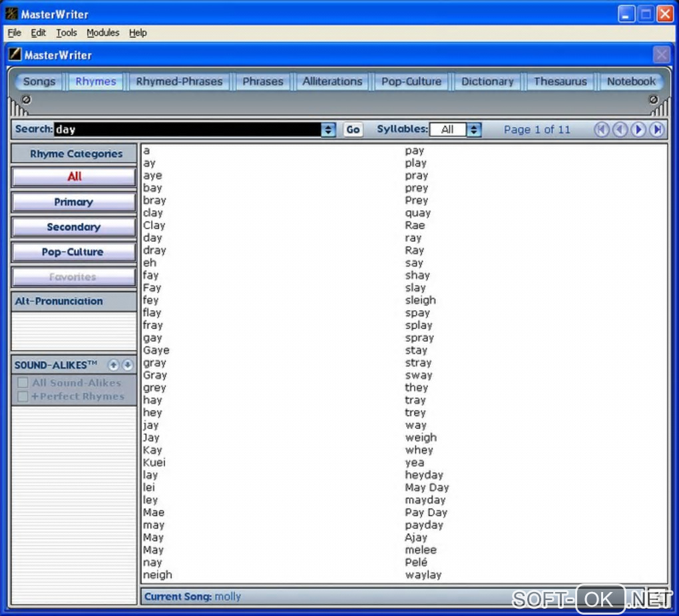Go to next page of rhymes
The width and height of the screenshot is (679, 616).
638,129
